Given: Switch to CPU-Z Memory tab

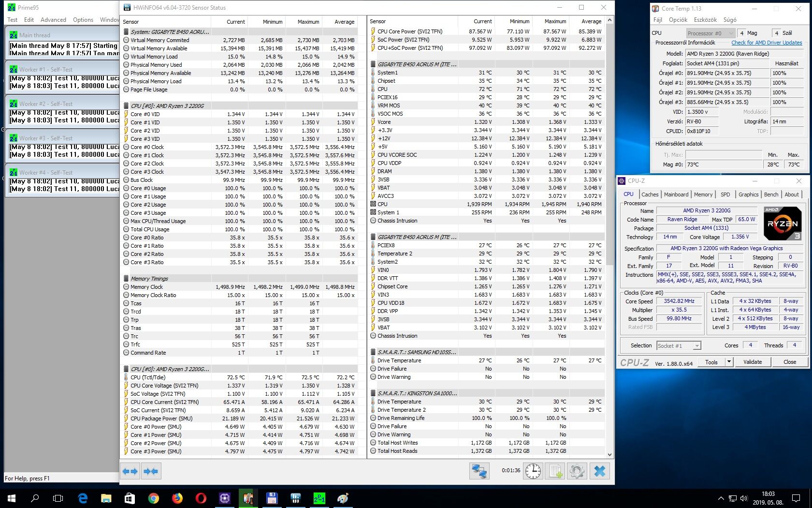Looking at the screenshot, I should (703, 194).
